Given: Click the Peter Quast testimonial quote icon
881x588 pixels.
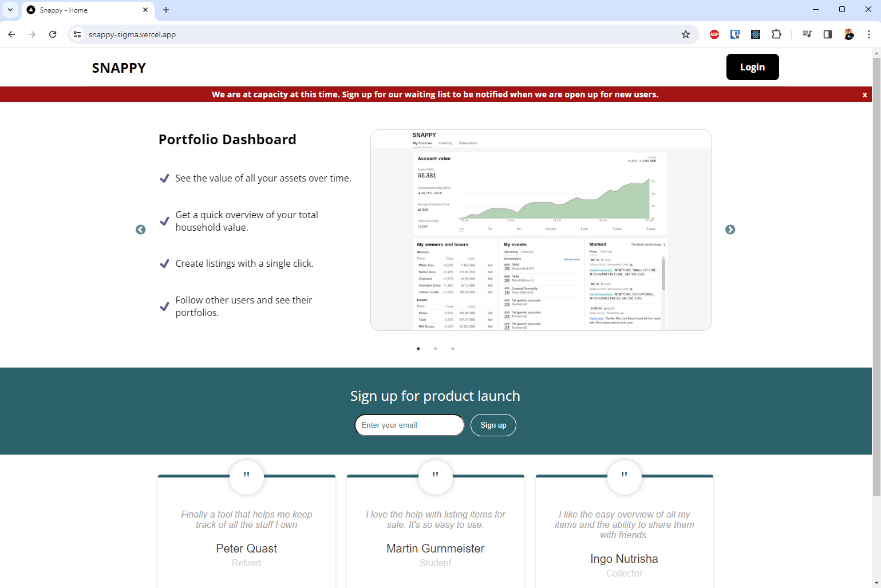Looking at the screenshot, I should [247, 477].
